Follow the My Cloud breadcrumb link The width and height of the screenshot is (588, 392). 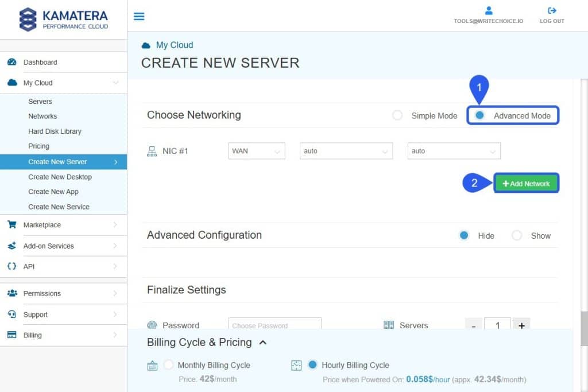coord(175,45)
